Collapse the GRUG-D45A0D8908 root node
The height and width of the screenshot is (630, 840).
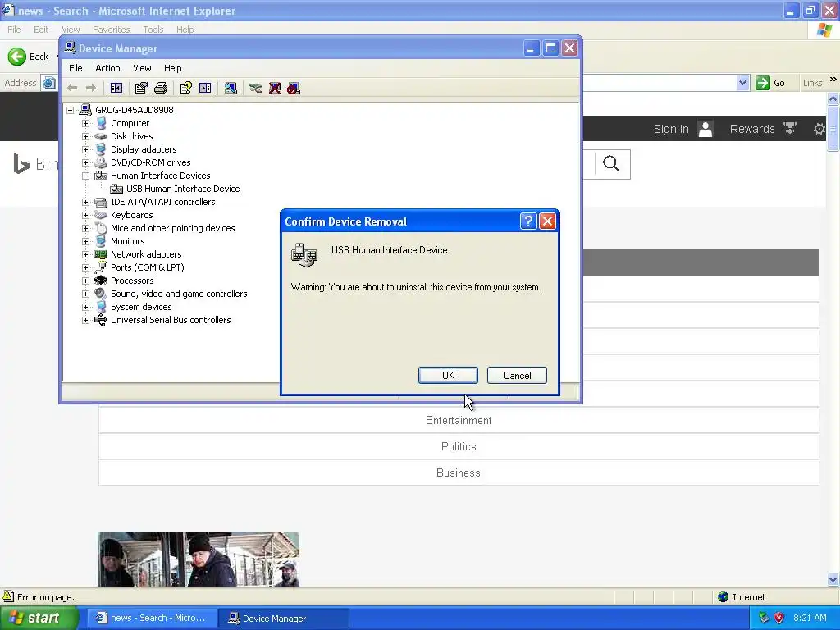[71, 110]
